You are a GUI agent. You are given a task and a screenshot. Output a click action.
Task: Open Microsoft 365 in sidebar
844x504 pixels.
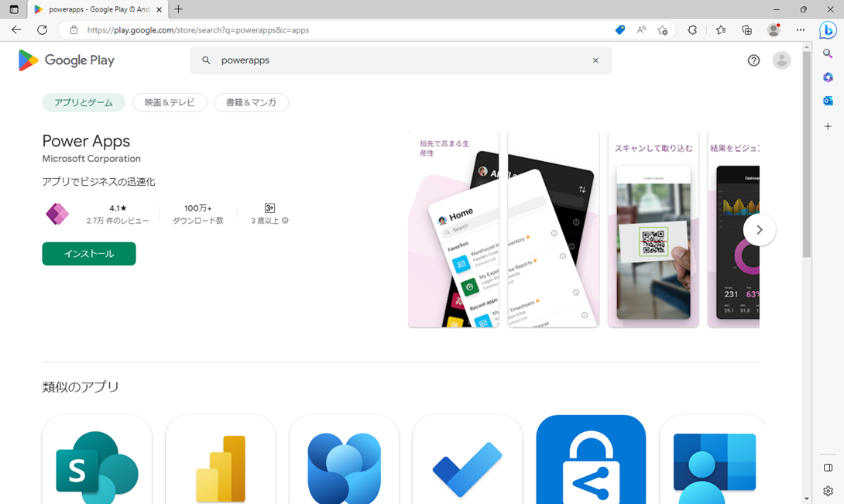828,77
